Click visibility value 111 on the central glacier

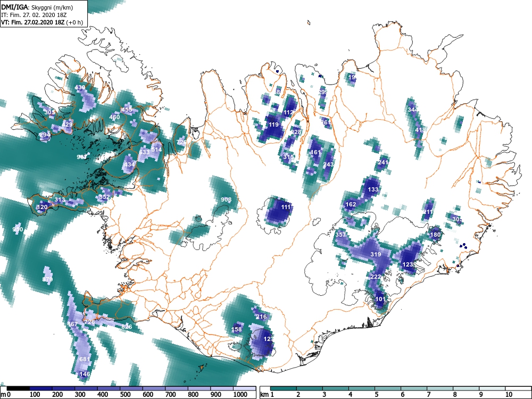[x=286, y=207]
